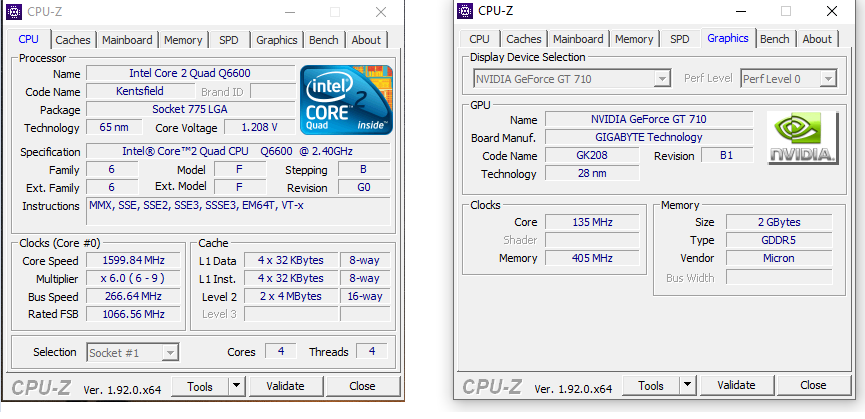Click the GPU Core clock value 135 MHz
Screen dimensions: 865x419
(592, 222)
